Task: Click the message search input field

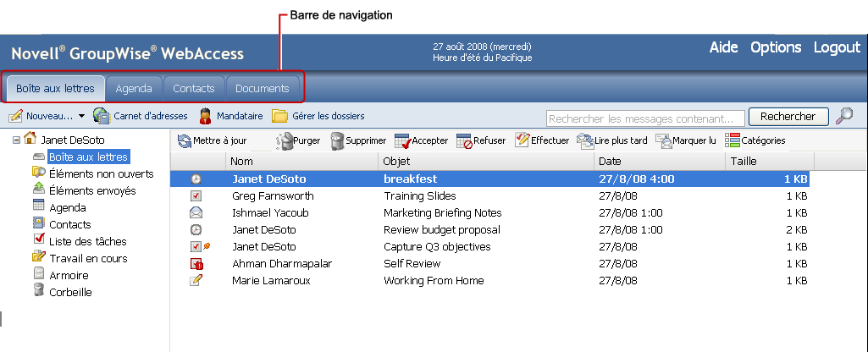Action: (x=645, y=118)
